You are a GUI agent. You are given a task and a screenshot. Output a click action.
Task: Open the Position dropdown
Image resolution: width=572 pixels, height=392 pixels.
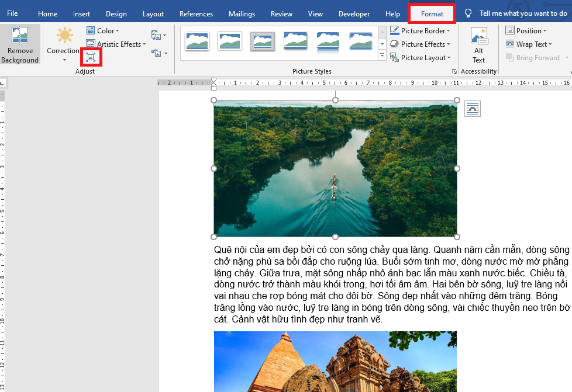(x=526, y=30)
